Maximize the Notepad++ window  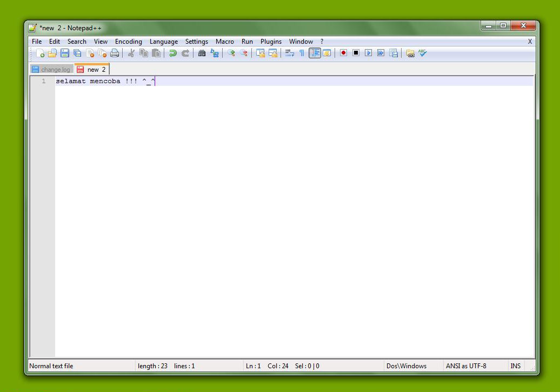(503, 26)
